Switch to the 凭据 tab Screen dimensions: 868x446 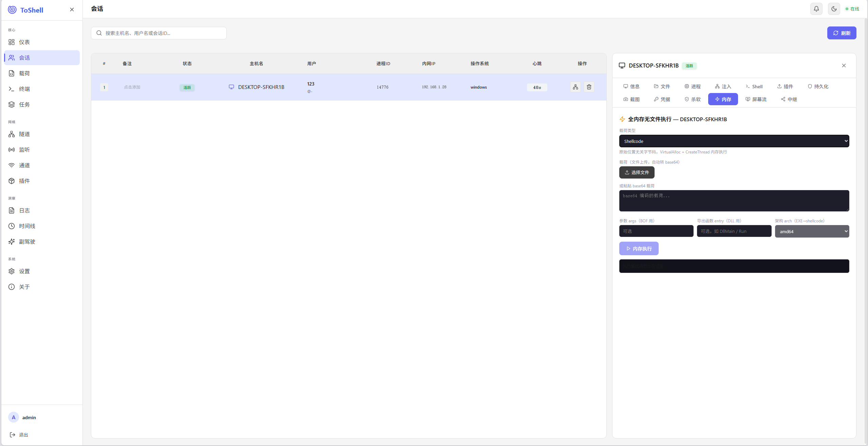(662, 99)
